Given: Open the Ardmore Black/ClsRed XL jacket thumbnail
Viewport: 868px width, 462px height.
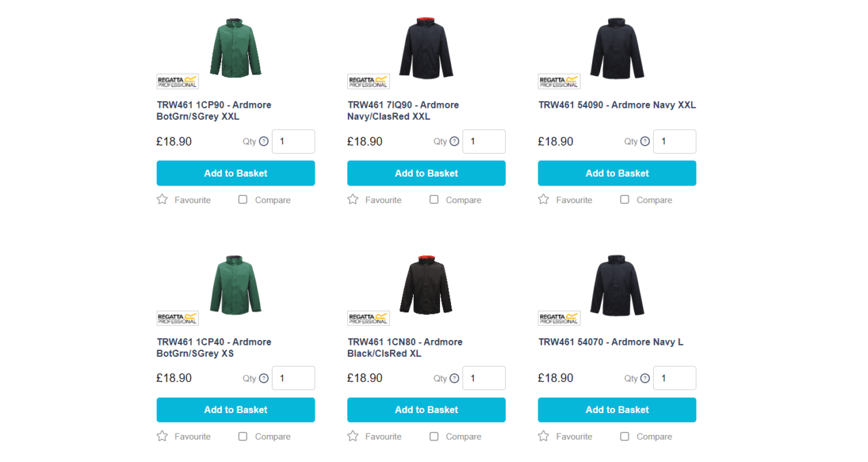Looking at the screenshot, I should (426, 285).
